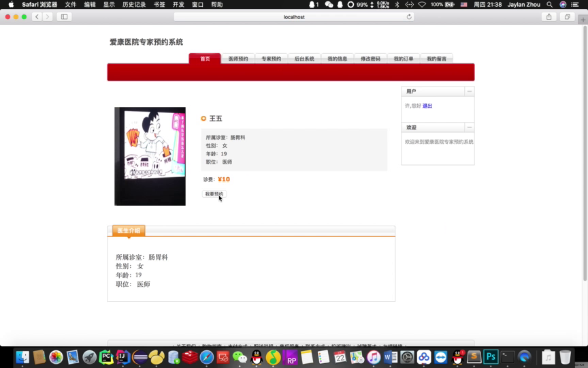Click the localhost address bar
This screenshot has height=368, width=588.
[293, 17]
